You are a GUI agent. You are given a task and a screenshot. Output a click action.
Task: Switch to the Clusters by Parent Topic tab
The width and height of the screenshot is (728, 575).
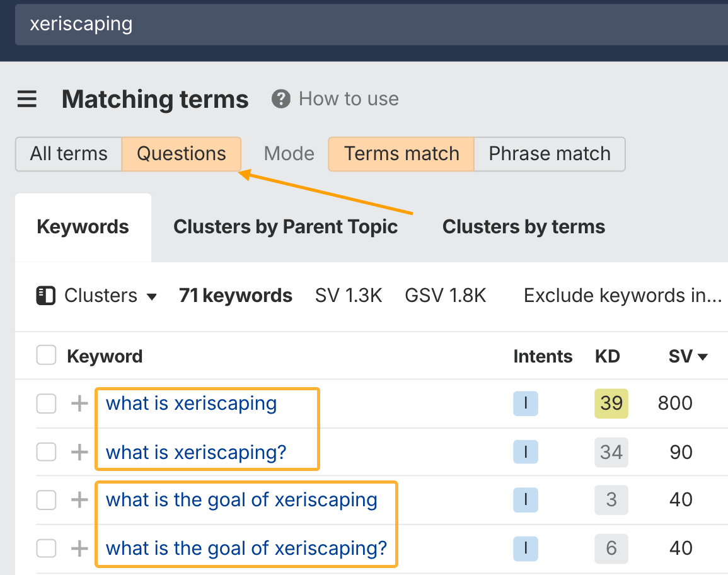[x=286, y=226]
